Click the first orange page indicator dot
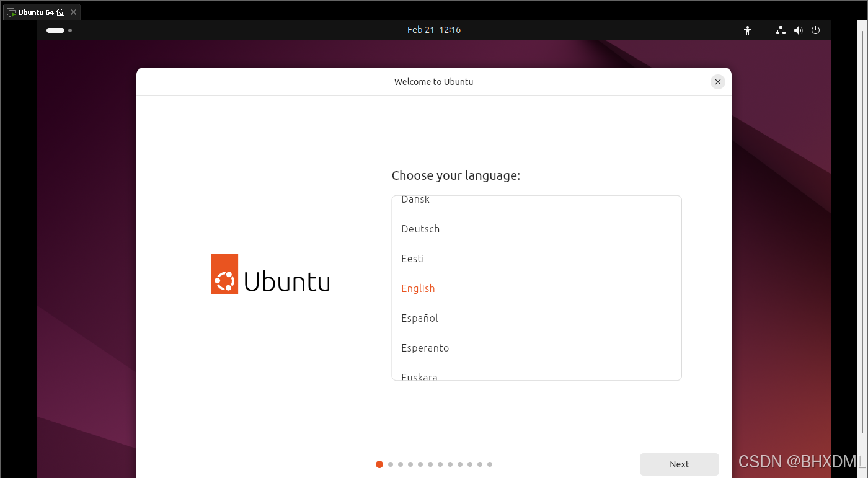Viewport: 868px width, 478px height. tap(379, 464)
